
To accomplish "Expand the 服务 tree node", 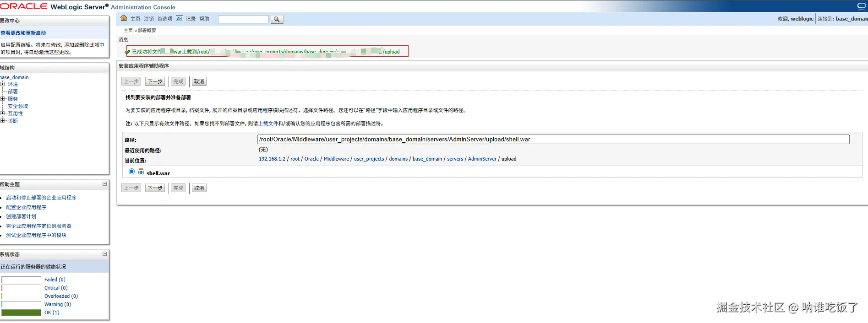I will (x=3, y=99).
